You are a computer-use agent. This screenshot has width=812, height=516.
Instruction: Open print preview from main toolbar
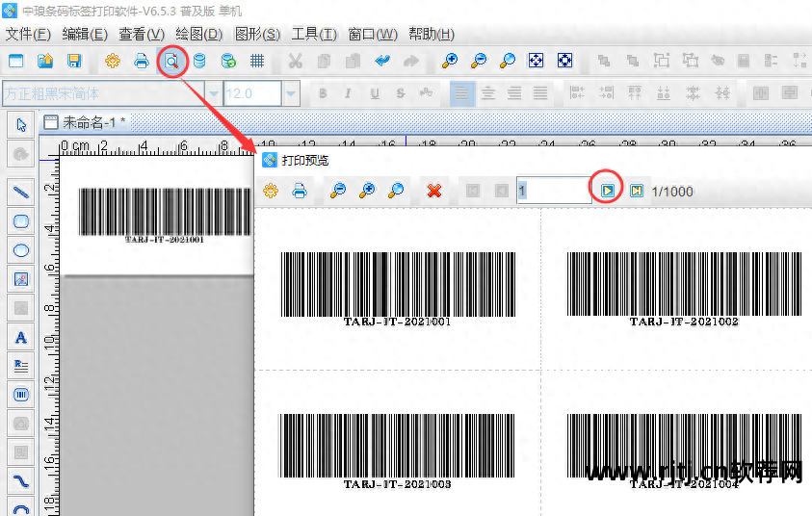tap(170, 61)
